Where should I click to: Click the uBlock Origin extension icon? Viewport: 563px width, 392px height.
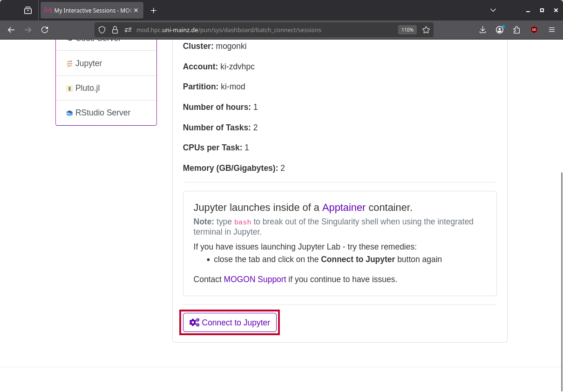(534, 30)
